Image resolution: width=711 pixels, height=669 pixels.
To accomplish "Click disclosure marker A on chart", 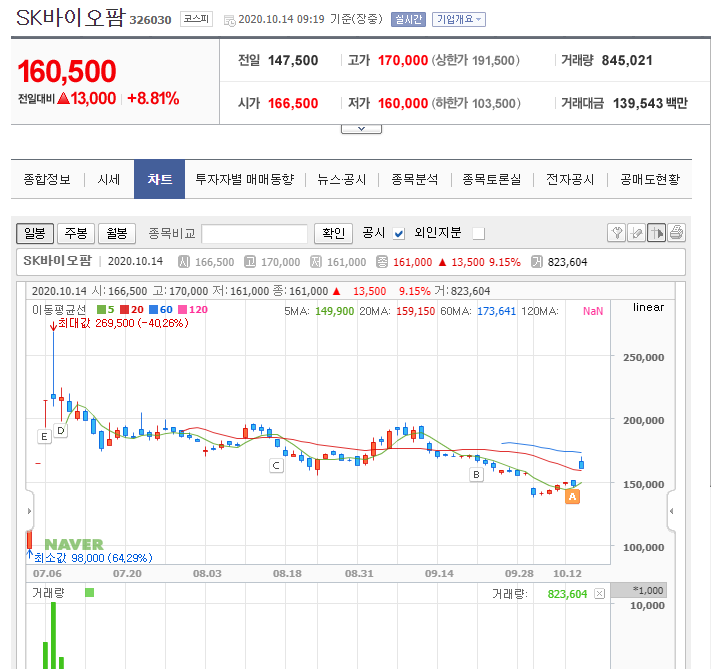I will click(x=572, y=497).
